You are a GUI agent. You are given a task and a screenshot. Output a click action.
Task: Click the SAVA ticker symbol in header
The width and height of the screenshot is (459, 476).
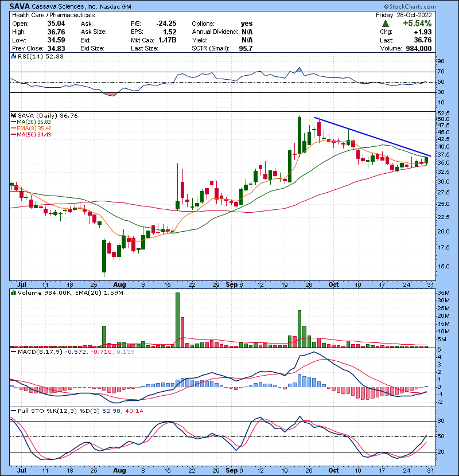tap(19, 6)
